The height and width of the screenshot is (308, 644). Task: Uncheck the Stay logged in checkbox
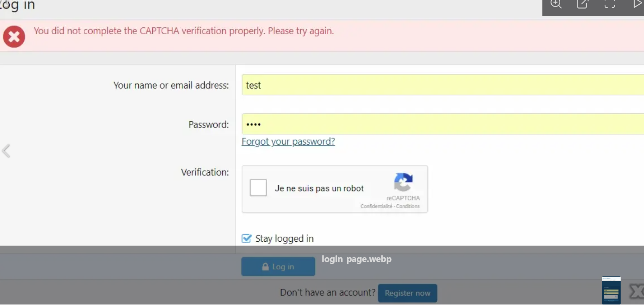(246, 238)
